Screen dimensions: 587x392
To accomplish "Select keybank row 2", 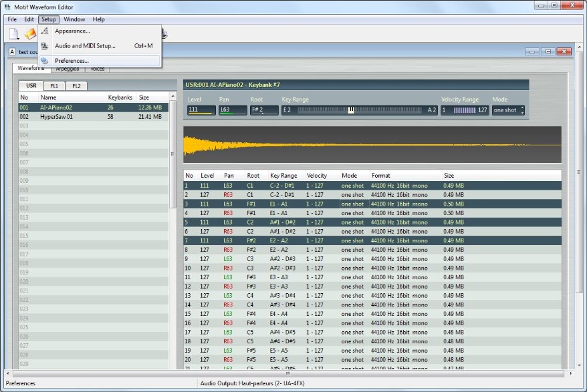I will 372,195.
